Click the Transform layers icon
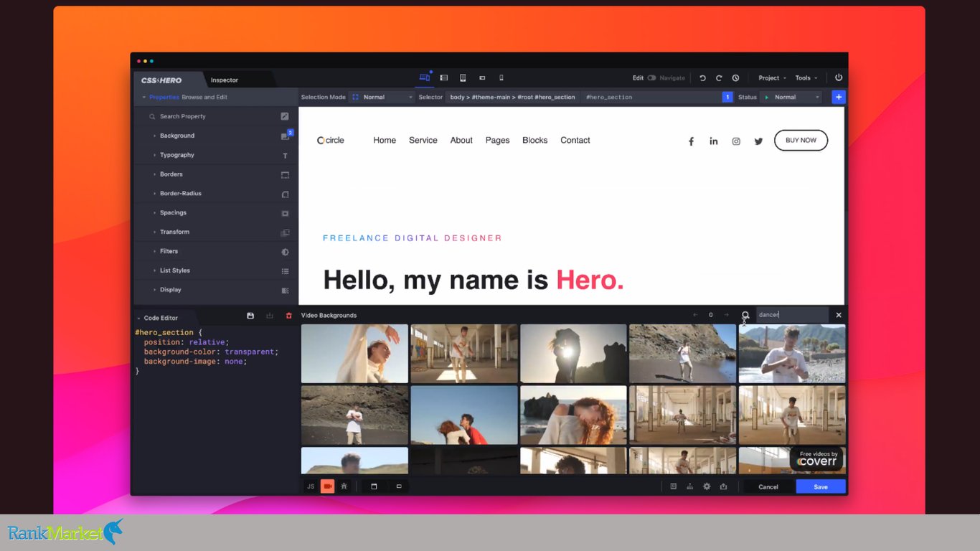 click(x=285, y=232)
